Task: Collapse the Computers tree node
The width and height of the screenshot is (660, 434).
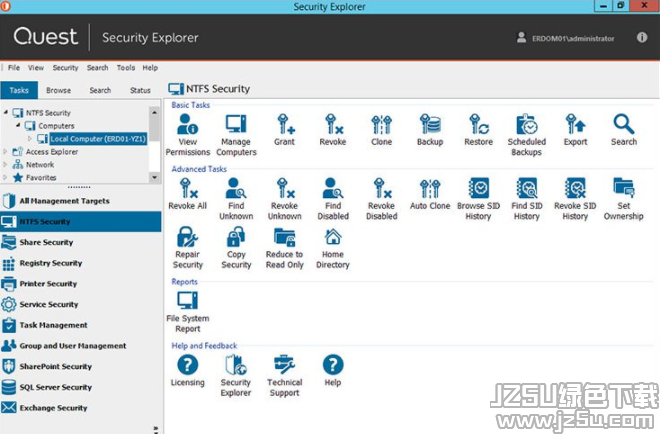Action: pyautogui.click(x=18, y=125)
